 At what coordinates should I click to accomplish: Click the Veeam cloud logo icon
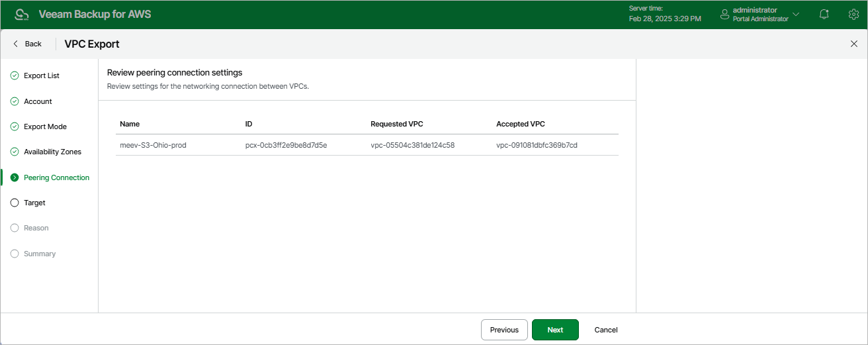[22, 15]
